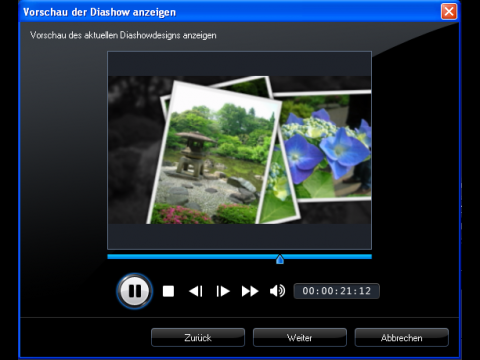Click the speaker volume icon

tap(277, 291)
